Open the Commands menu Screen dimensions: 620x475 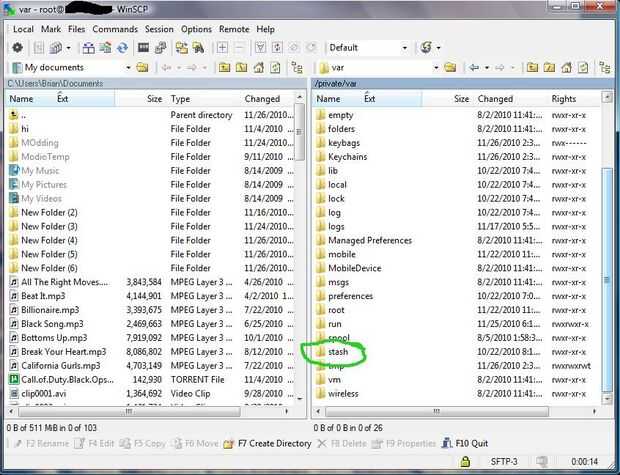[115, 29]
